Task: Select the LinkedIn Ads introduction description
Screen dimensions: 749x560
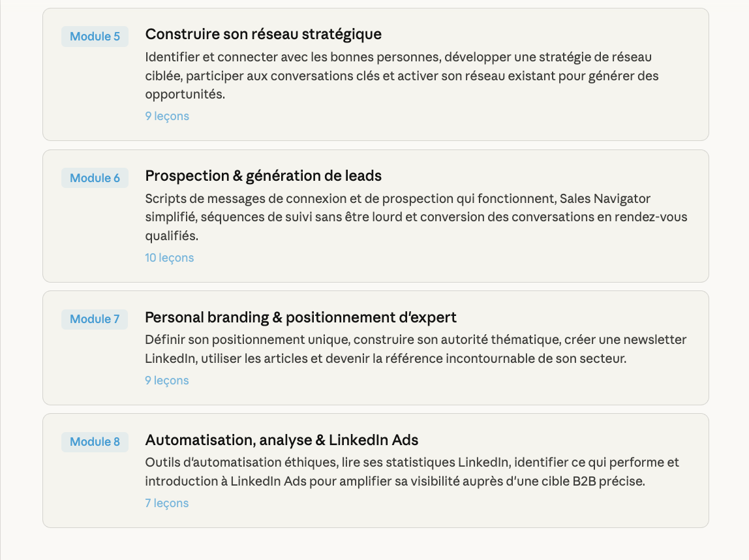Action: [x=412, y=472]
